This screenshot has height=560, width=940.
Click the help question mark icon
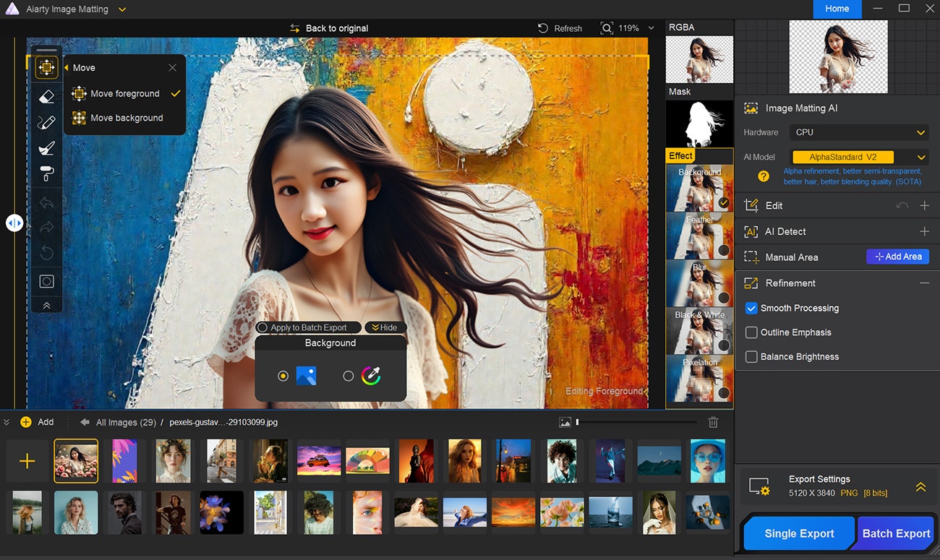coord(763,176)
